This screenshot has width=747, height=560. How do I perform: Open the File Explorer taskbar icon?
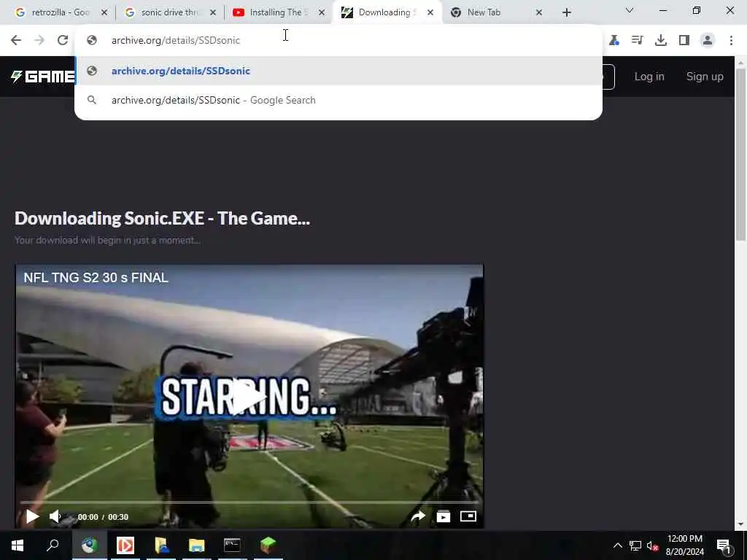click(x=196, y=545)
